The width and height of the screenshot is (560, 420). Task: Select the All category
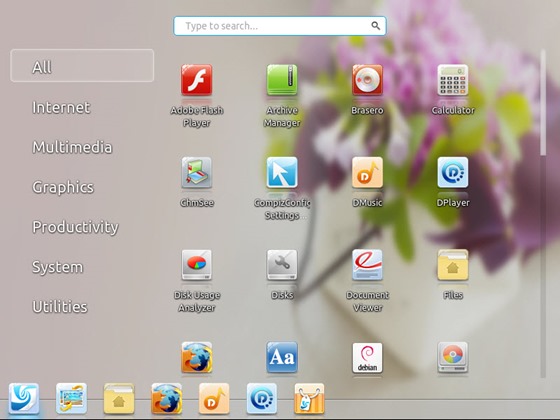click(82, 66)
